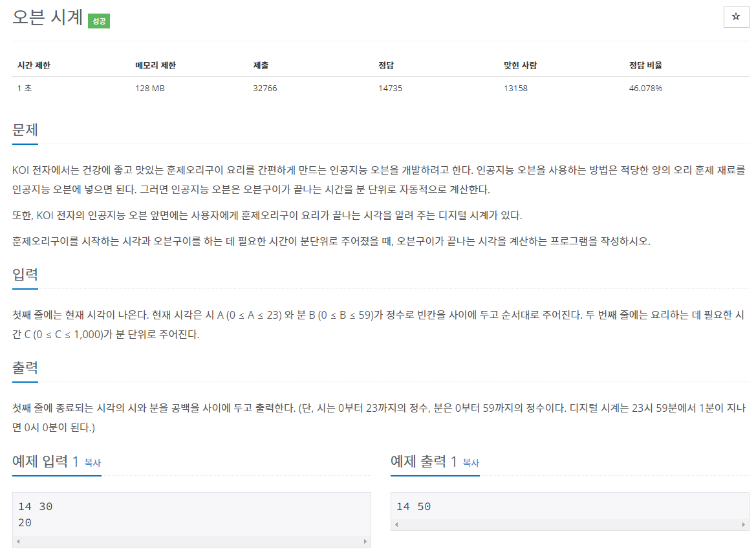Click the 예제 출력 1 heading

(424, 462)
